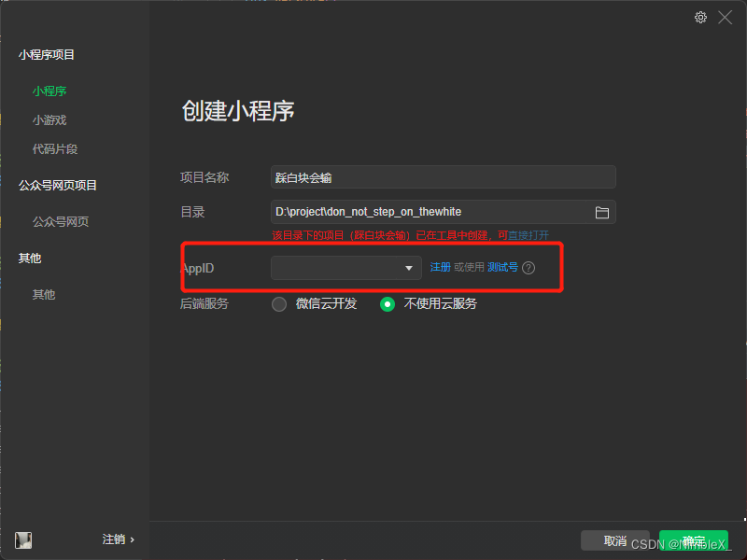747x560 pixels.
Task: Browse for folder using directory icon
Action: point(601,213)
